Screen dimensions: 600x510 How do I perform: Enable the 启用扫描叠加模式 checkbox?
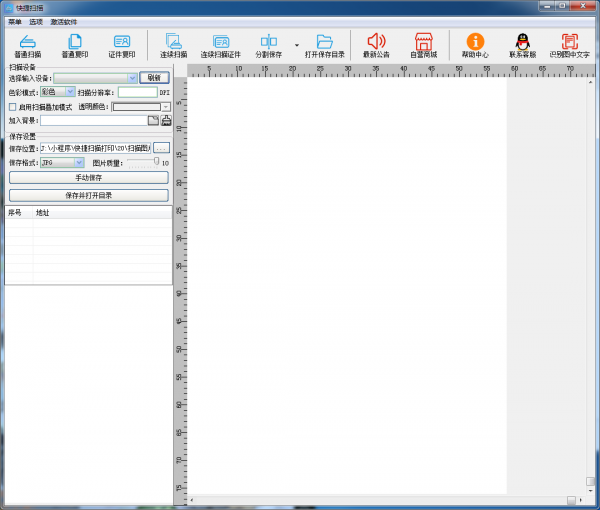12,106
